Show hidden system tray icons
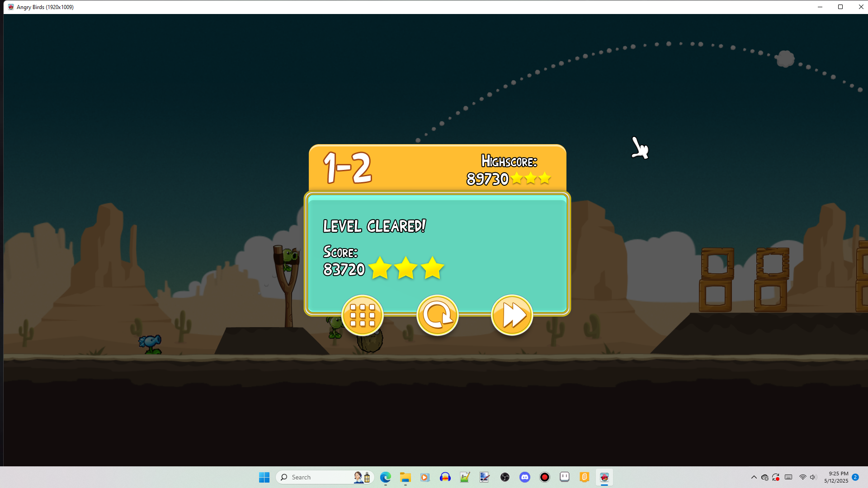The image size is (868, 488). 754,477
